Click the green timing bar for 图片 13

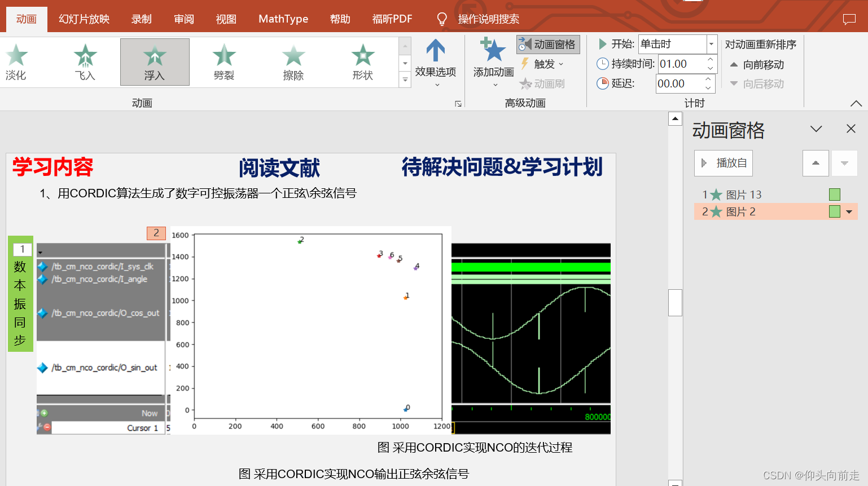click(x=835, y=195)
